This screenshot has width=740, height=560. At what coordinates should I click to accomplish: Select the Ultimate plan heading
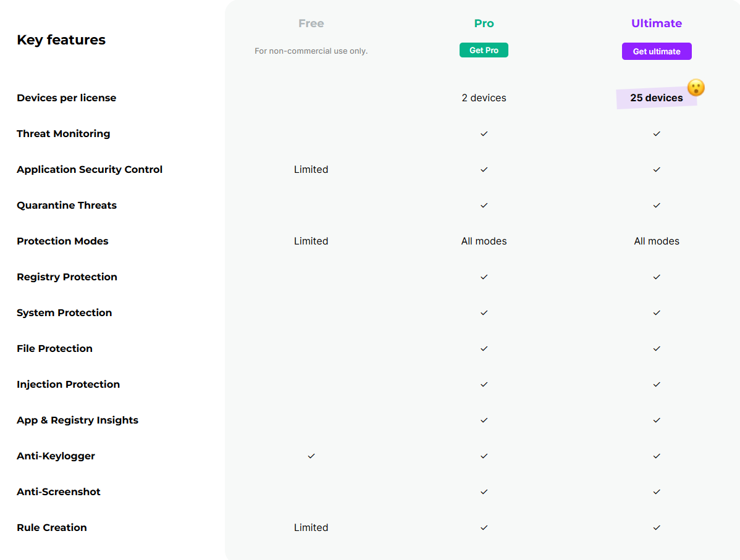[656, 23]
